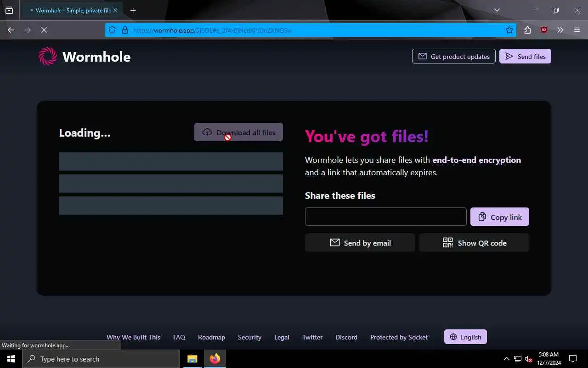Show more tools overflow chevrons
588x368 pixels.
coord(560,30)
